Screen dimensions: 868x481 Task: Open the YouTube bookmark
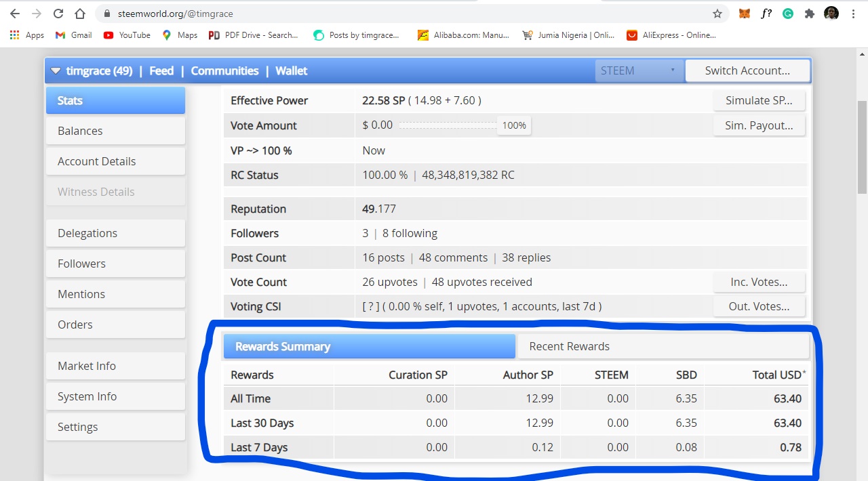(127, 35)
